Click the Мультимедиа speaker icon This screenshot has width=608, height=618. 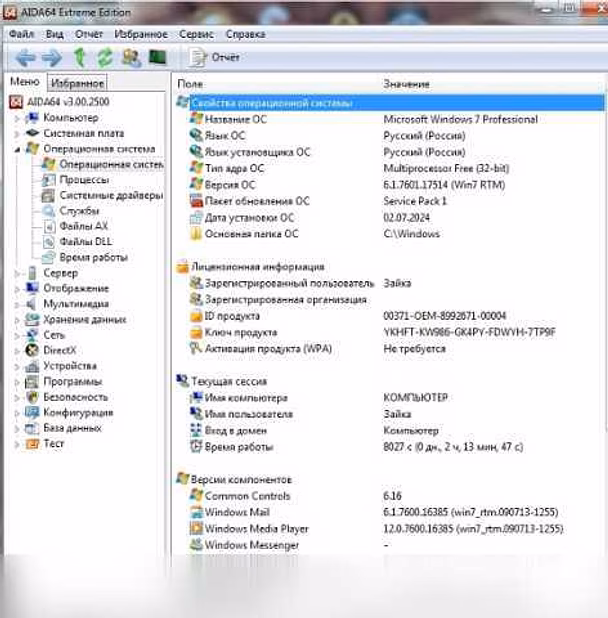[x=32, y=304]
